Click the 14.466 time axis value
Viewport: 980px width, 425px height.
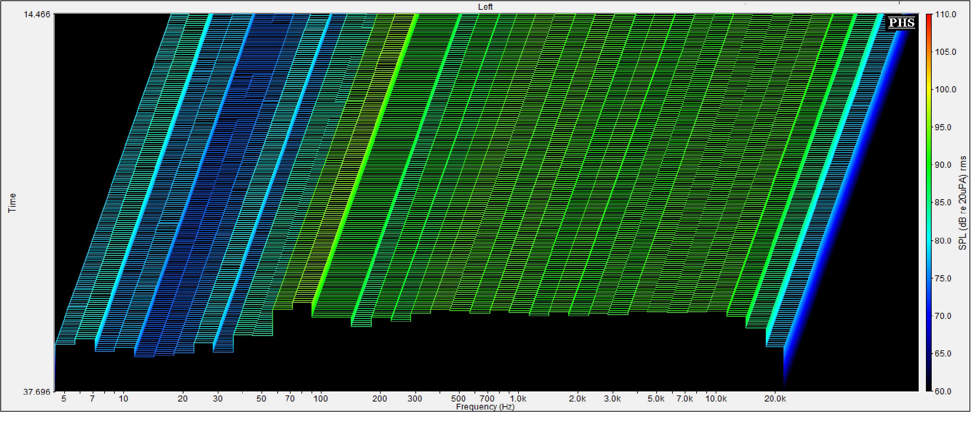(x=36, y=14)
